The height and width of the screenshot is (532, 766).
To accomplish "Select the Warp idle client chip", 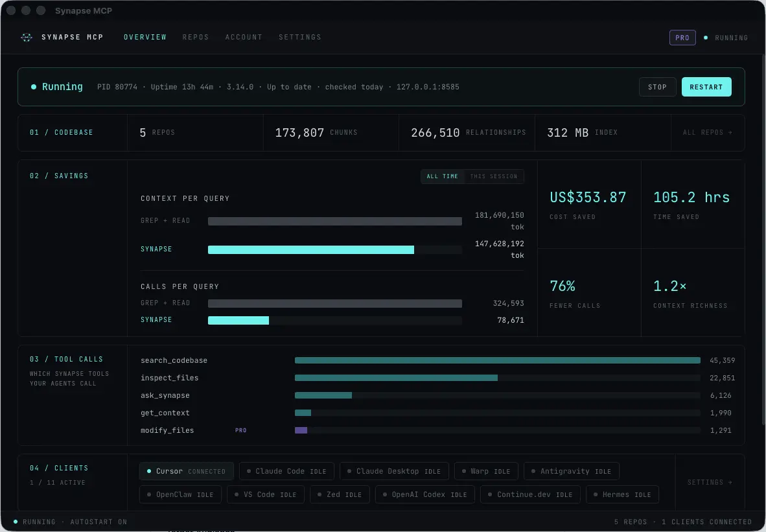I will [x=486, y=472].
